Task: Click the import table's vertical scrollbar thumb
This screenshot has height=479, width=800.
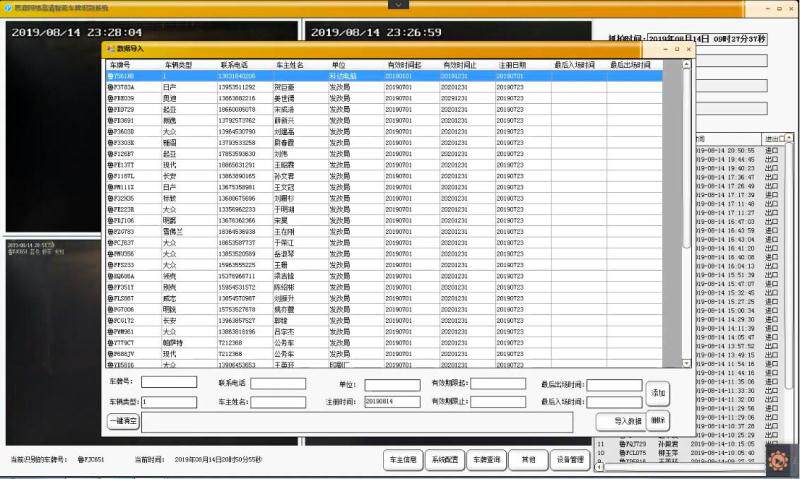Action: (x=686, y=158)
